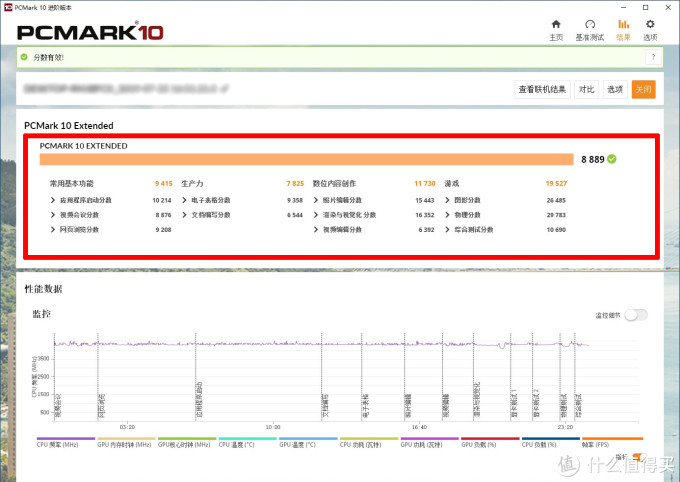Expand 视频会议分数 row
This screenshot has height=482, width=680.
pos(52,215)
